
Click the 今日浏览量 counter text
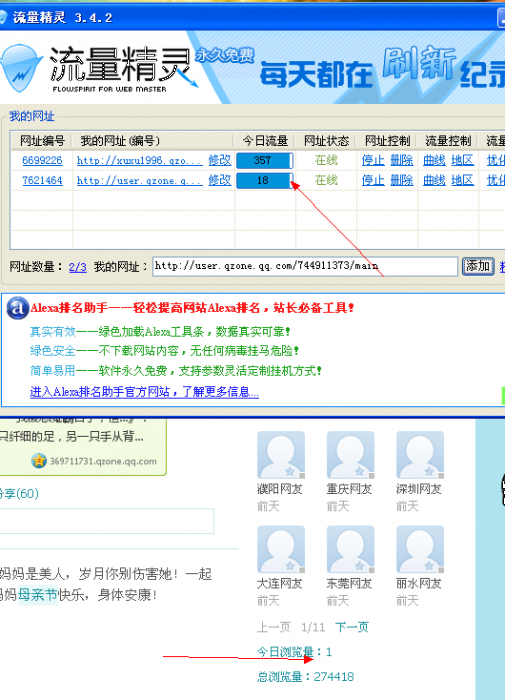294,652
